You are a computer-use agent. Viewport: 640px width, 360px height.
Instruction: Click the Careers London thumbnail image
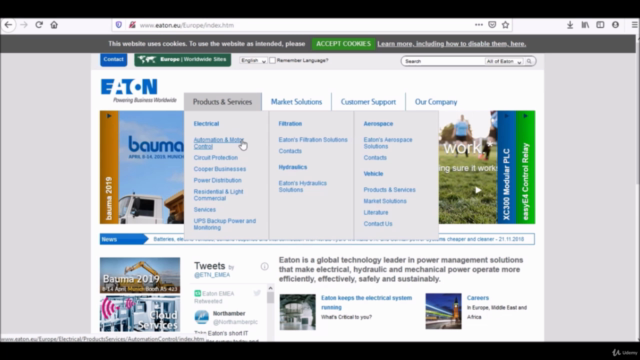pos(443,311)
